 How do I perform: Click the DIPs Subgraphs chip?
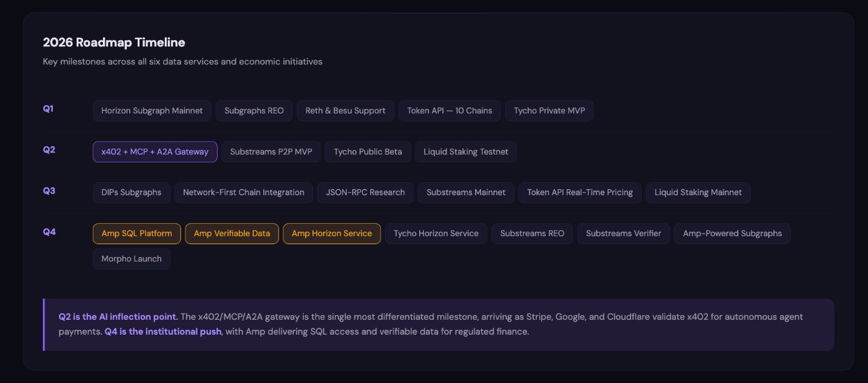click(x=131, y=193)
